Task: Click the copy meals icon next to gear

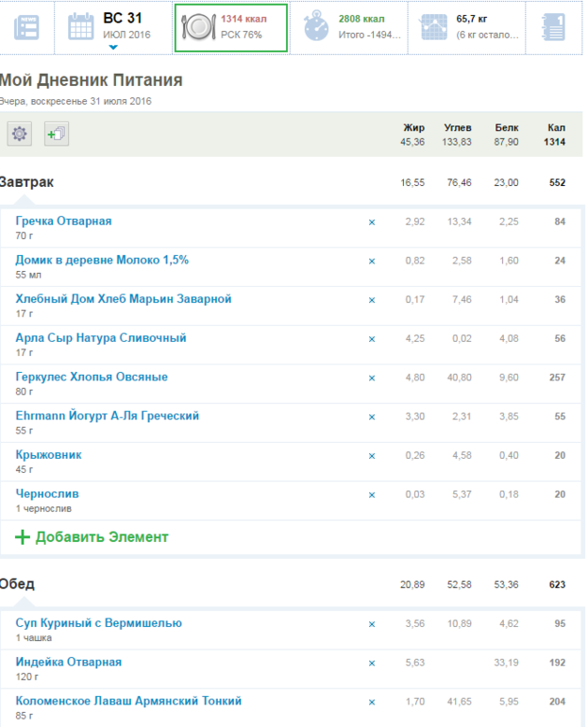Action: [x=55, y=134]
